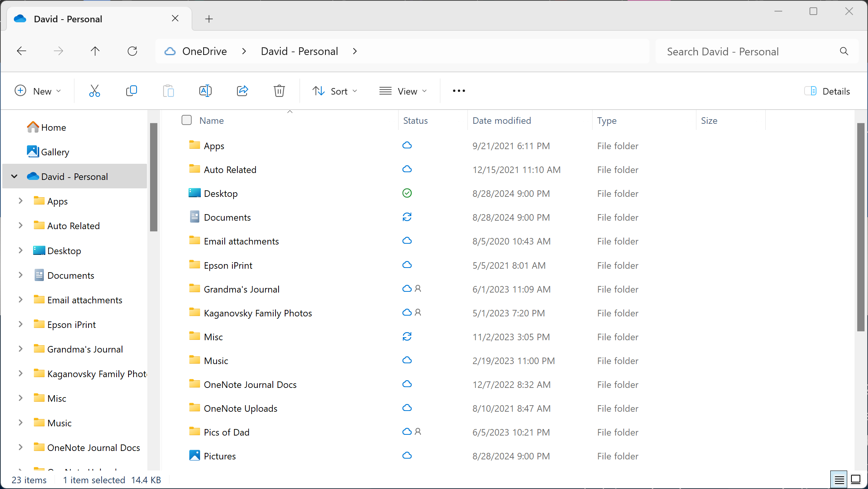Image resolution: width=868 pixels, height=489 pixels.
Task: Click the rotating sync icon for Misc folder
Action: click(x=407, y=336)
